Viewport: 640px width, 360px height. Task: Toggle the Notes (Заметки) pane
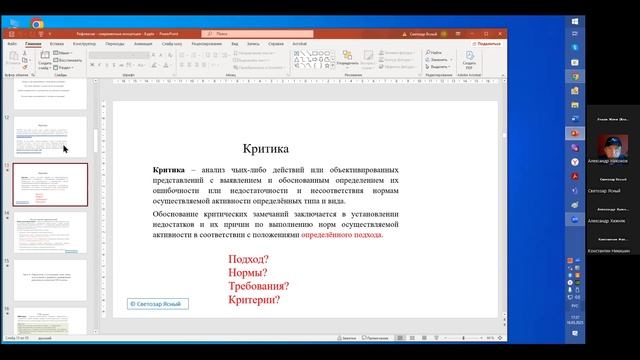(347, 338)
